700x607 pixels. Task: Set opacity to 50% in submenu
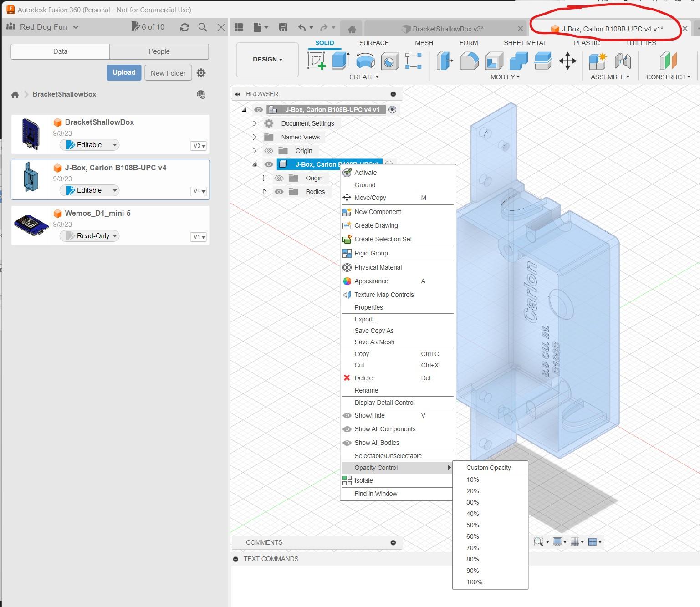coord(490,525)
